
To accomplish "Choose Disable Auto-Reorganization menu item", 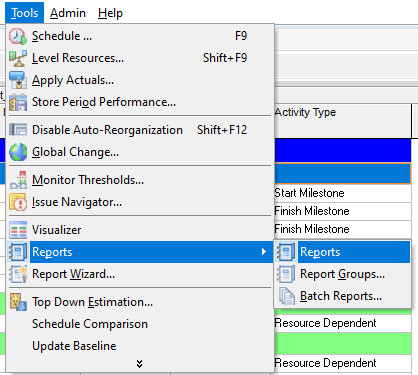I will pyautogui.click(x=140, y=130).
